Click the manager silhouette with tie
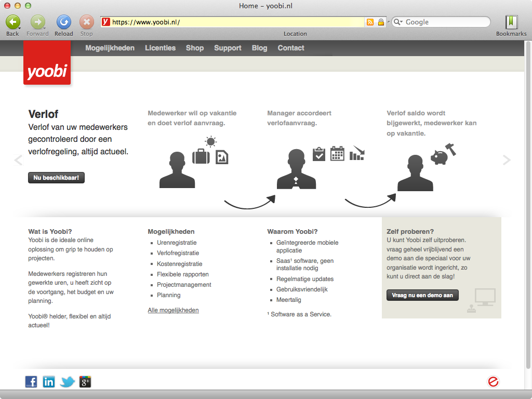The width and height of the screenshot is (532, 399). pyautogui.click(x=296, y=169)
